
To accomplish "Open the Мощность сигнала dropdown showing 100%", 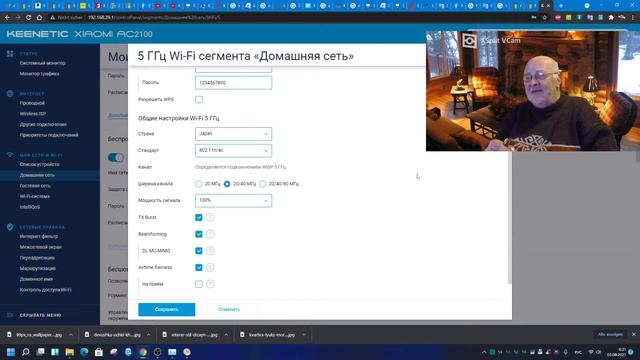I will 233,200.
